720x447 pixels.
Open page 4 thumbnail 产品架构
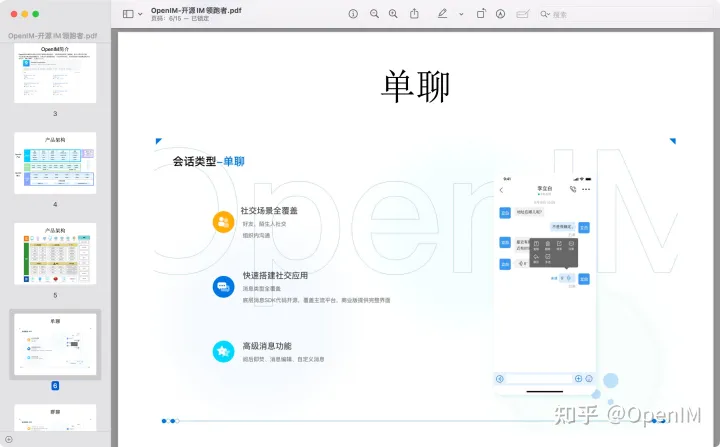[x=55, y=163]
